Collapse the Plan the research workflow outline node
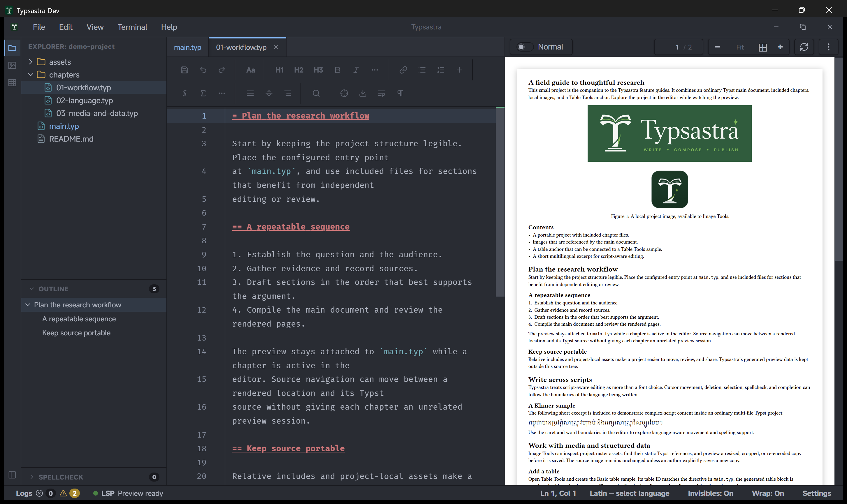The width and height of the screenshot is (847, 504). (28, 305)
